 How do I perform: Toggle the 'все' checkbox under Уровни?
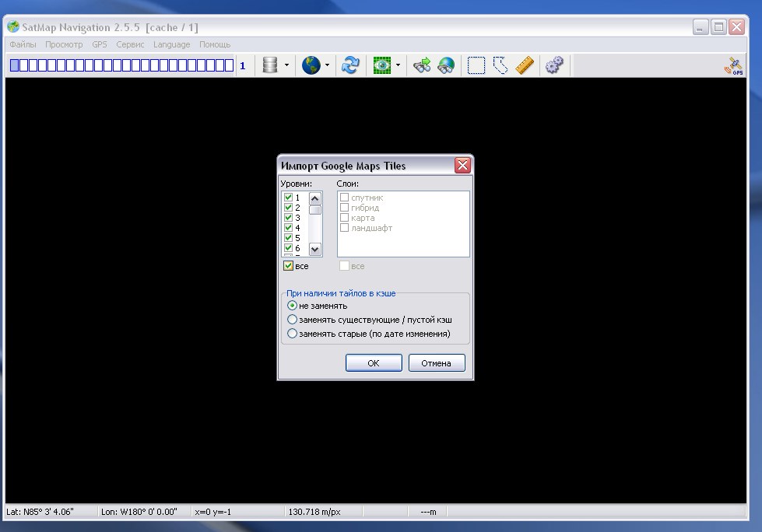tap(288, 266)
